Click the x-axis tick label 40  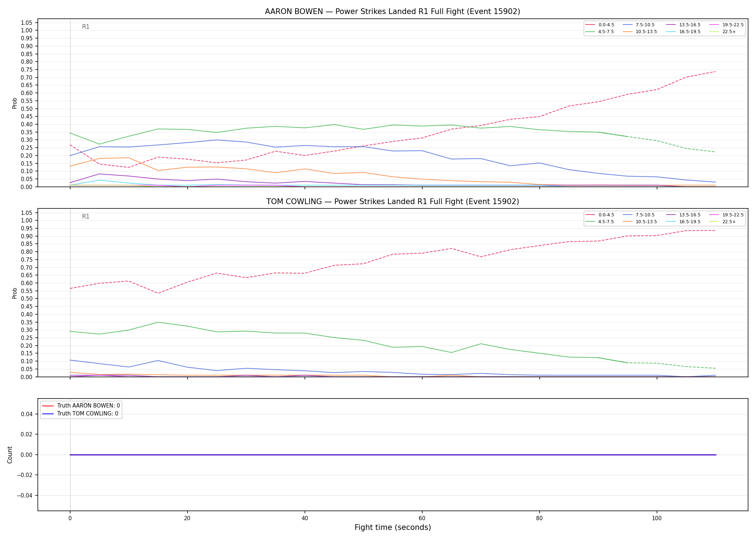(305, 518)
